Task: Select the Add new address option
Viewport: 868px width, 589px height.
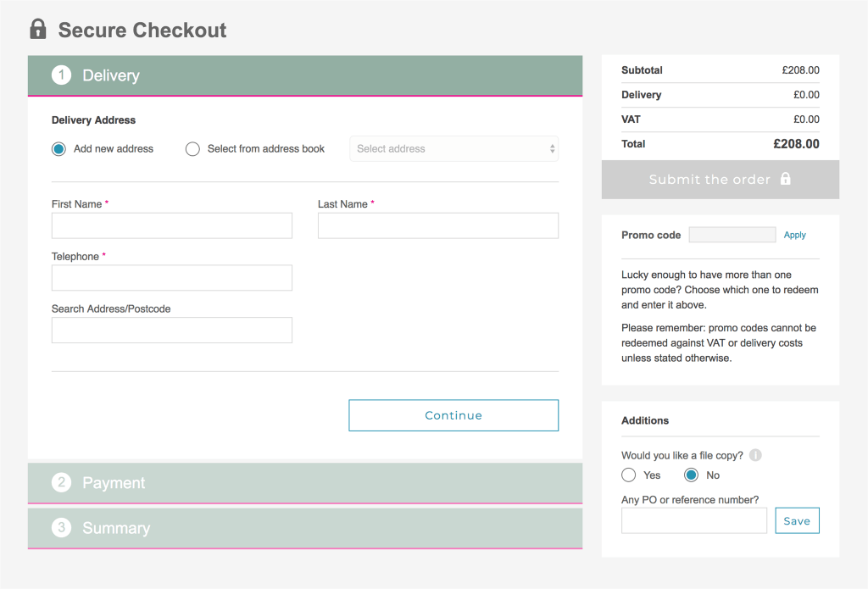Action: 58,149
